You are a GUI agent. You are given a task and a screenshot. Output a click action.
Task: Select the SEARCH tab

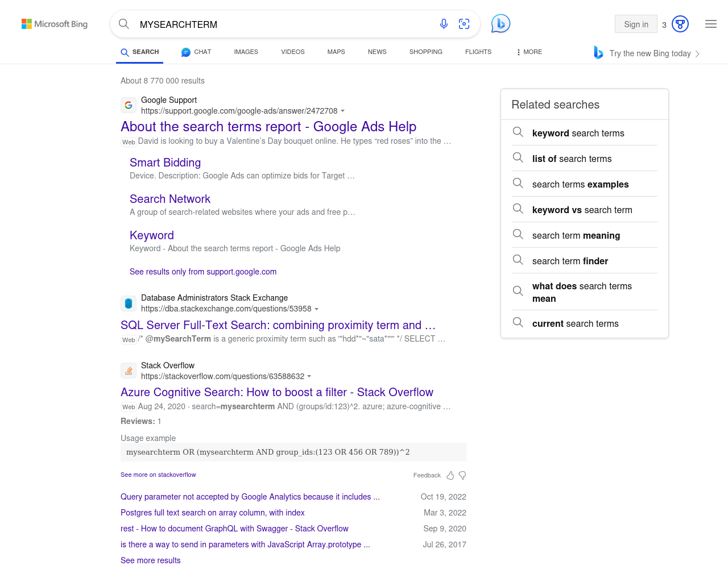point(140,52)
